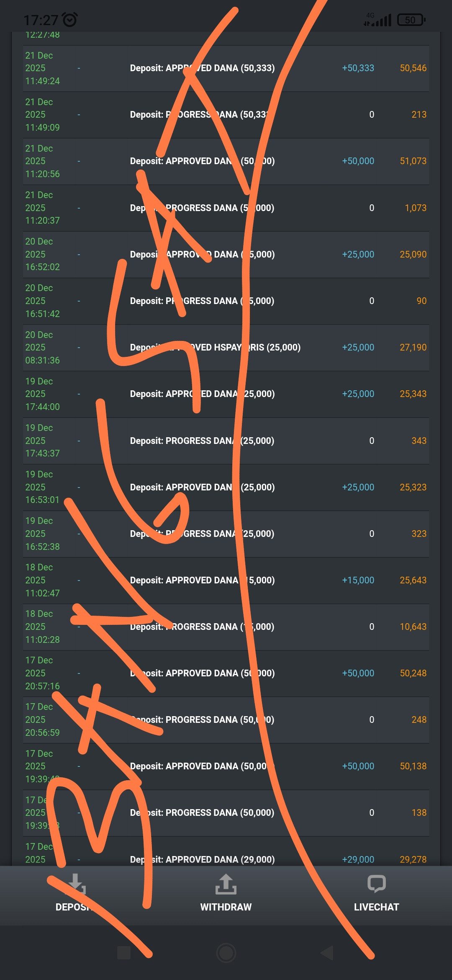Tap the battery indicator icon

[411, 20]
